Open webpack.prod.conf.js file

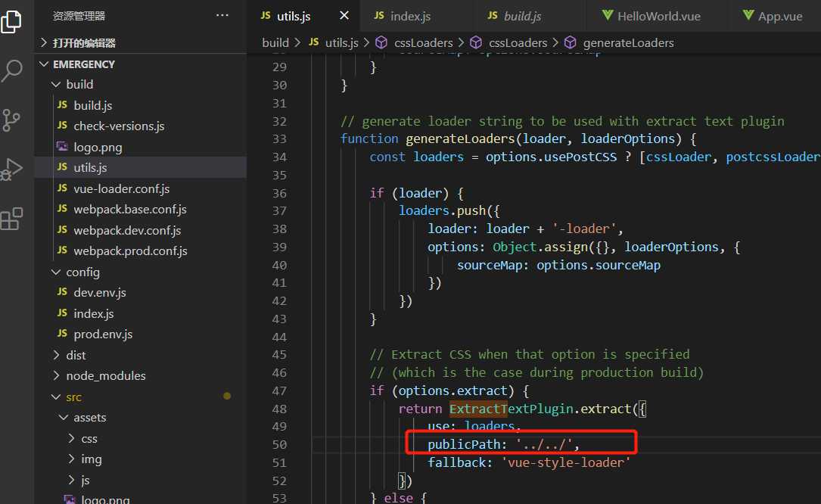point(140,251)
